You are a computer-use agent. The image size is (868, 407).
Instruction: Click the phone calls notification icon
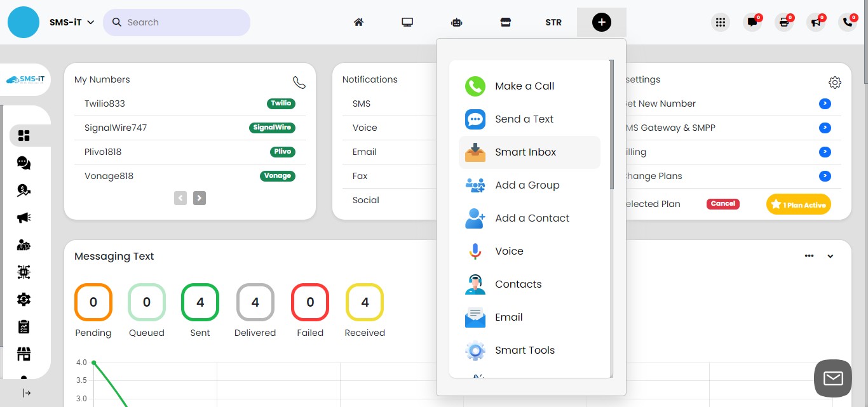[x=848, y=22]
